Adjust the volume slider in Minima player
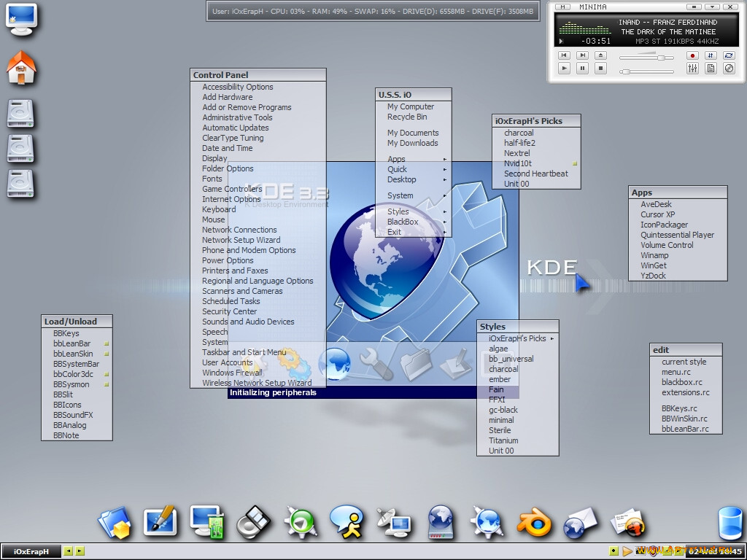The image size is (747, 560). [646, 58]
